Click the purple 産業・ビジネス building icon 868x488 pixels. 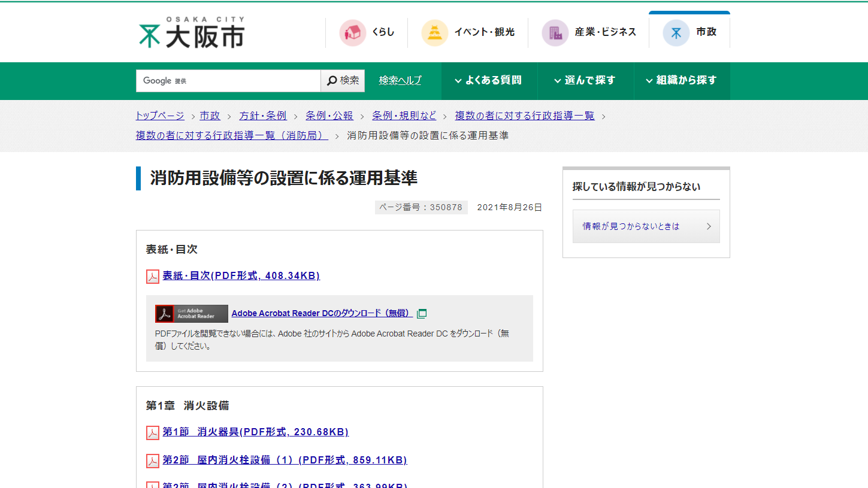point(555,32)
